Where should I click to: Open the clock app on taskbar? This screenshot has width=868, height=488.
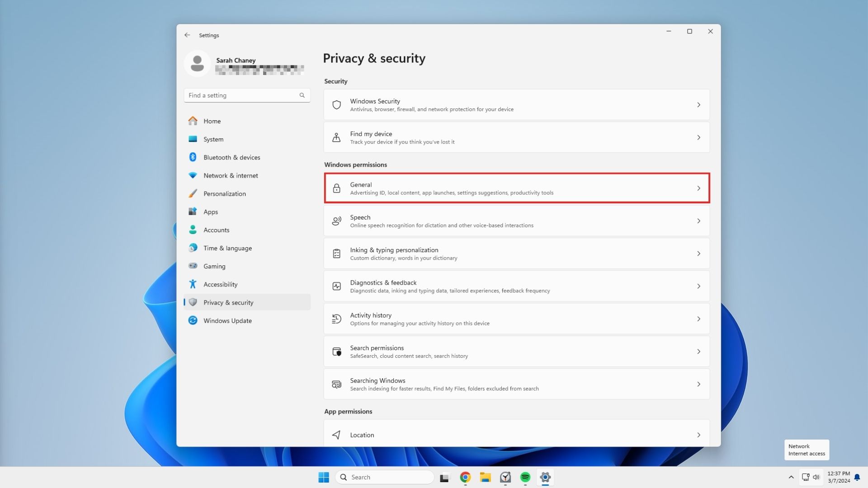[x=505, y=477]
